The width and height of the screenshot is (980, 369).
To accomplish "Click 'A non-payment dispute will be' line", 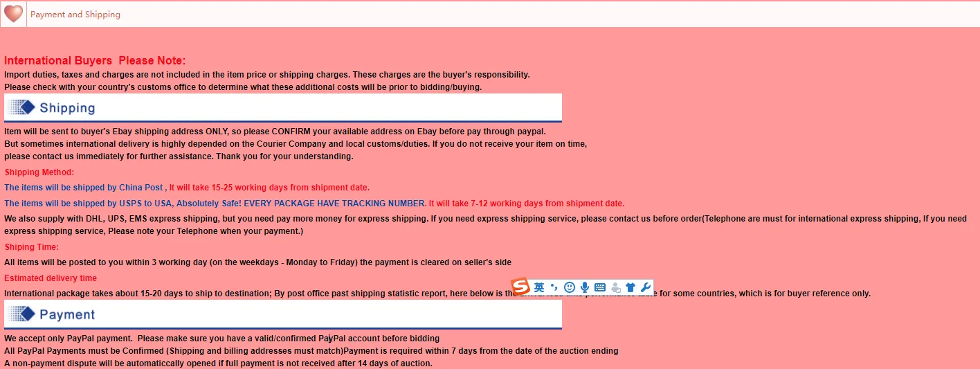I will point(218,363).
